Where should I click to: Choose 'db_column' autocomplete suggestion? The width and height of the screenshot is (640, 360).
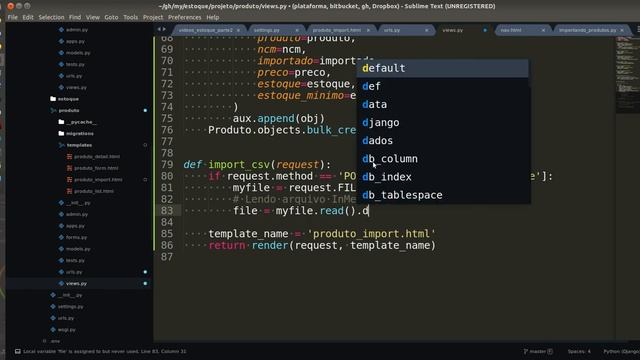(443, 159)
